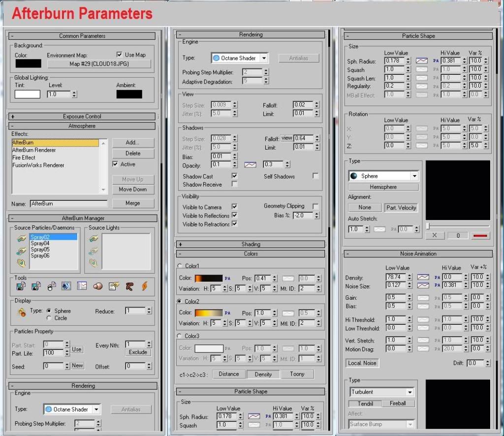Collapse the AfterBurn Manager rollout
This screenshot has width=504, height=436.
coord(83,218)
